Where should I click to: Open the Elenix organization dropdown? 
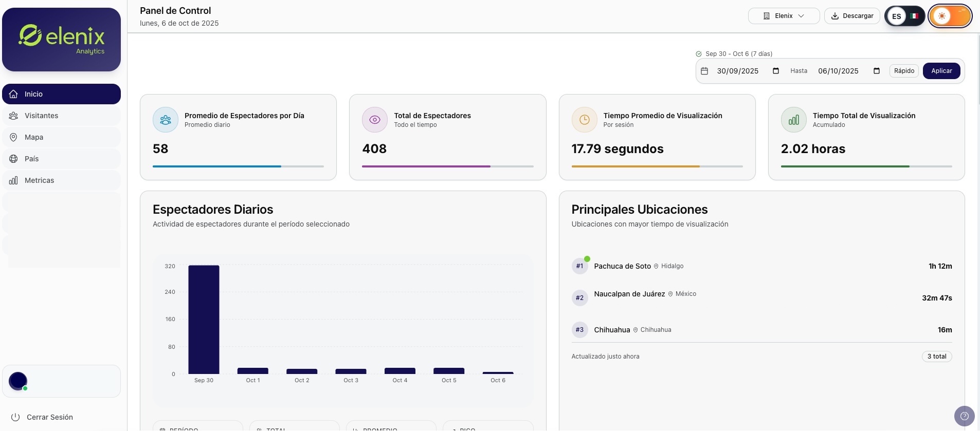pos(784,16)
